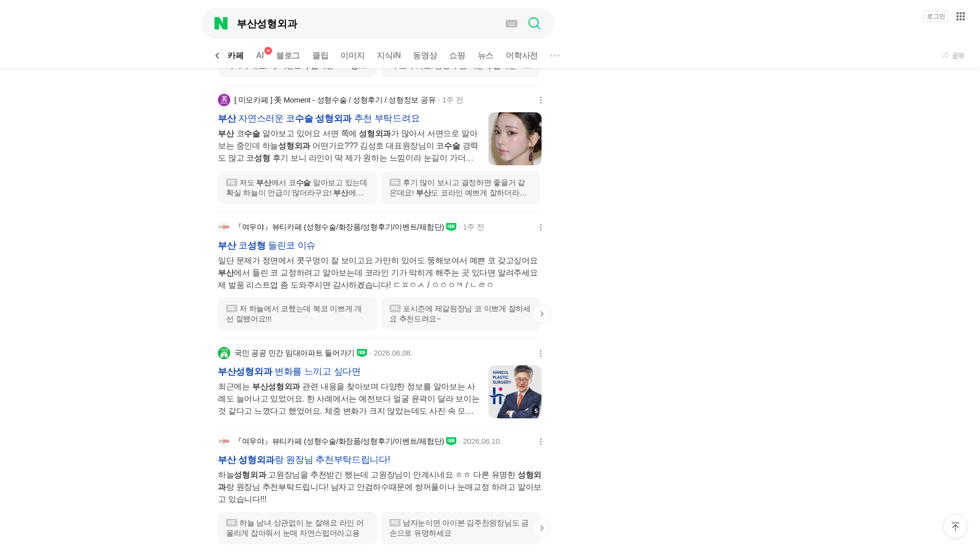The image size is (980, 551).
Task: Click the 미모카페 purple profile icon
Action: click(224, 100)
